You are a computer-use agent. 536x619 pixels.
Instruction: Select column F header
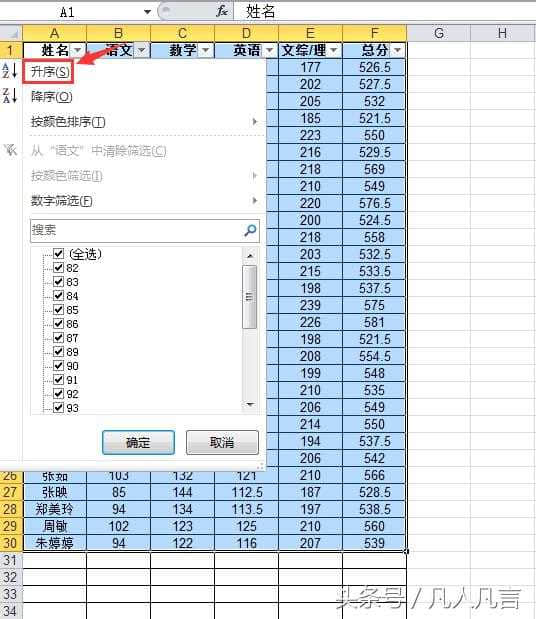click(374, 33)
